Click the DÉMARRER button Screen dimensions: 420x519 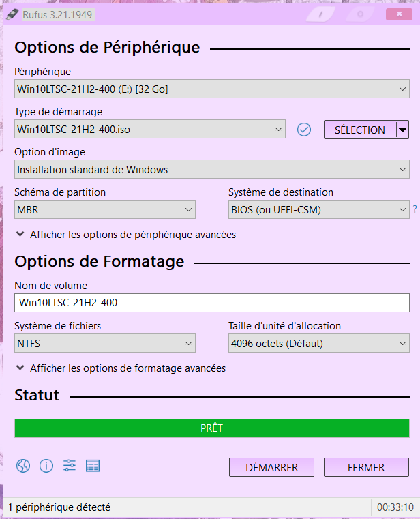point(271,467)
